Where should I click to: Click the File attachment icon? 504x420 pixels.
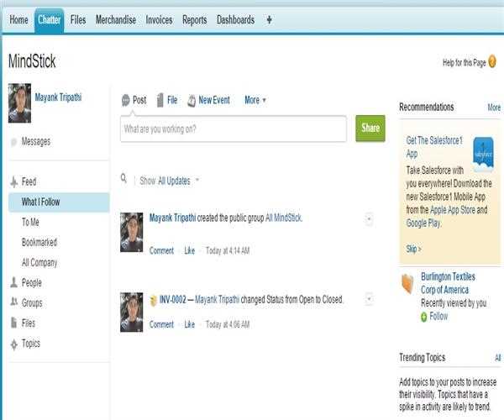pos(160,100)
